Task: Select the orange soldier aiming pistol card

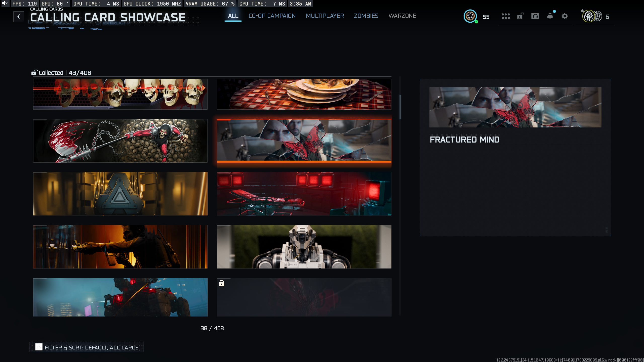Action: click(x=120, y=247)
